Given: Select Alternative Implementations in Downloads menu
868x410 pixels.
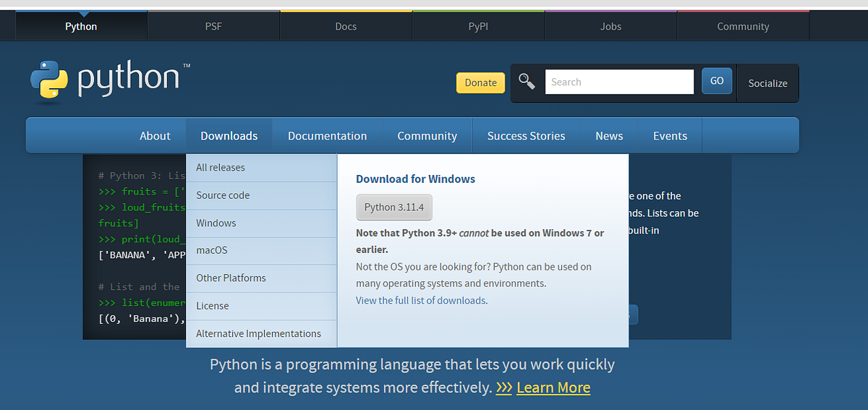Looking at the screenshot, I should point(261,333).
